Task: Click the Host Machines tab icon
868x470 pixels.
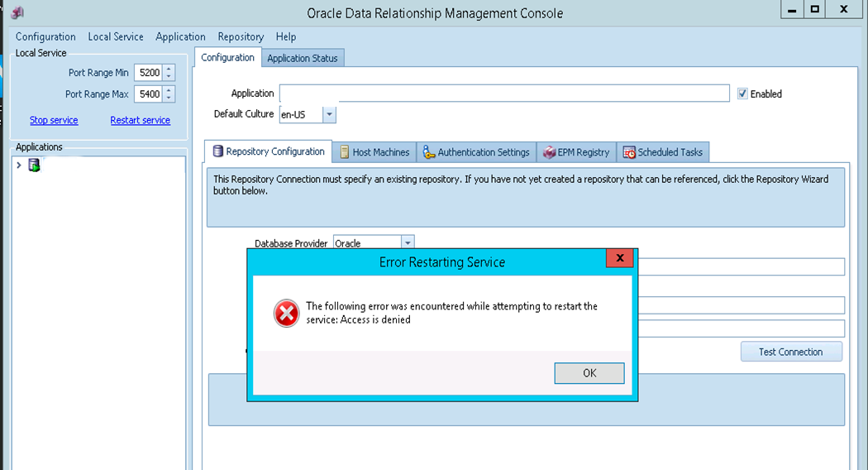Action: (345, 152)
